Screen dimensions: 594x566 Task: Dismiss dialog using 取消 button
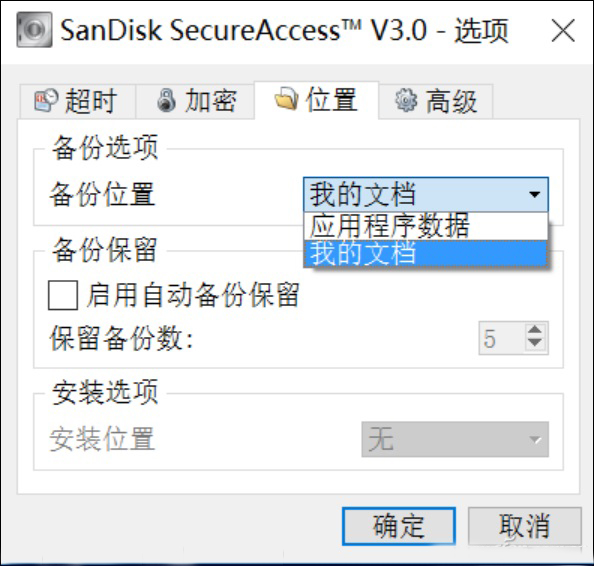(x=524, y=526)
